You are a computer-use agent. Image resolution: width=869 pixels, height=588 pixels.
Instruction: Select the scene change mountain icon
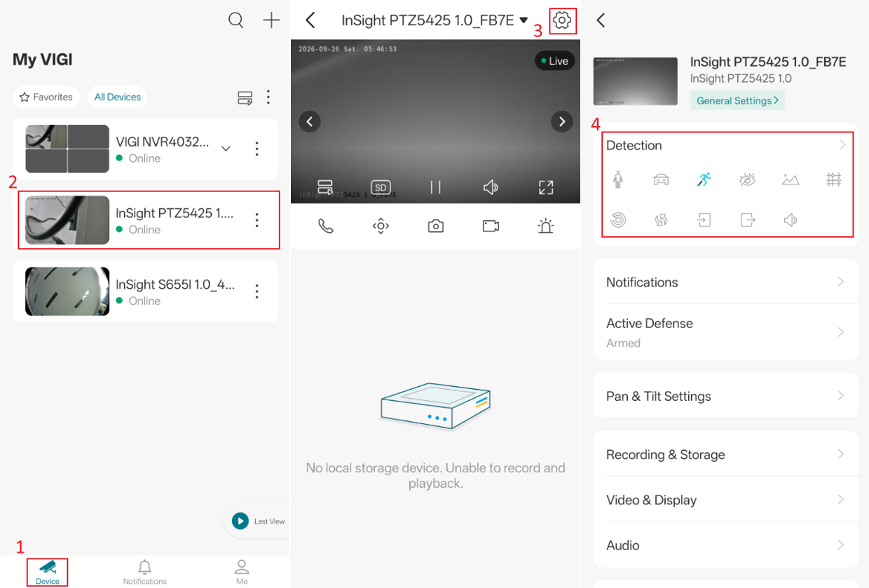(x=791, y=179)
